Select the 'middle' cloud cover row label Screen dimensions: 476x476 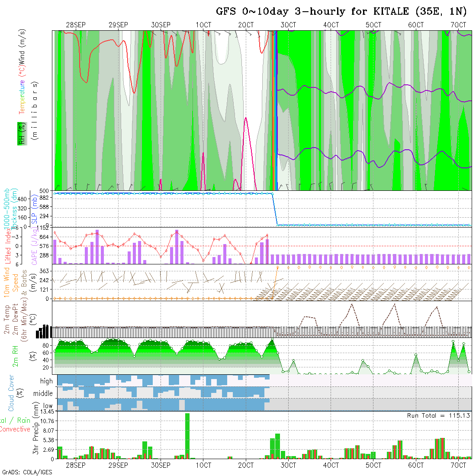(x=43, y=394)
